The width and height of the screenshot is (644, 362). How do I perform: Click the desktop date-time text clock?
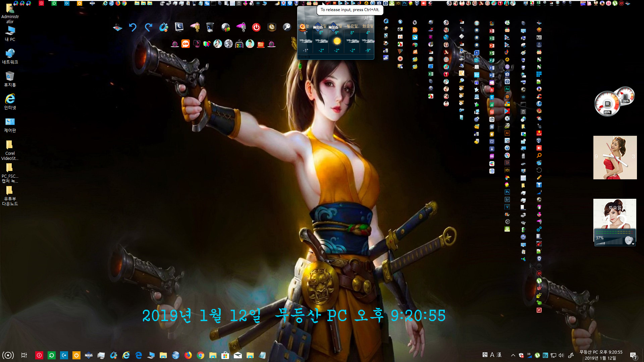pyautogui.click(x=294, y=315)
